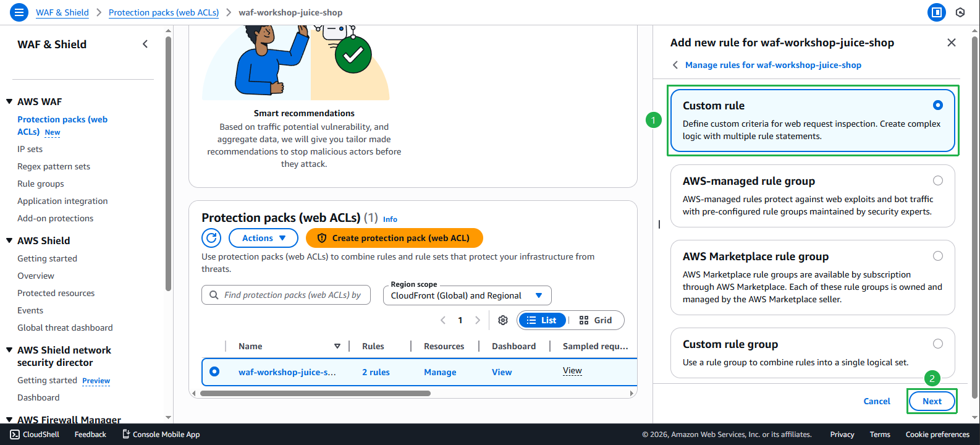Open Protection packs (web ACLs) in sidebar
This screenshot has height=445, width=980.
click(62, 125)
